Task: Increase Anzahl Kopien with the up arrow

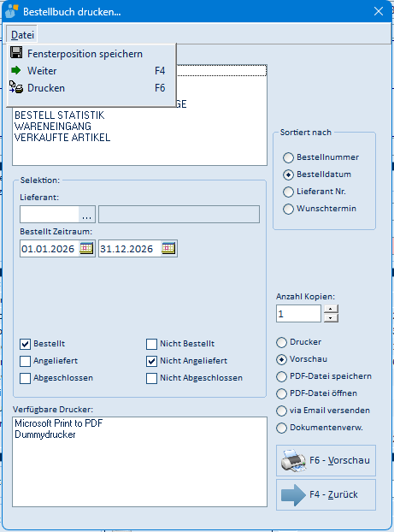Action: pos(331,309)
